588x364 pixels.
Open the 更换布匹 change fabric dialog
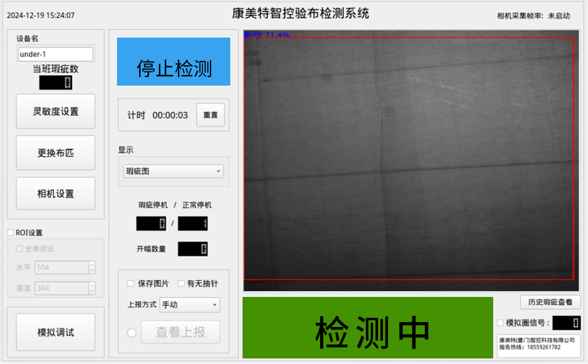55,152
